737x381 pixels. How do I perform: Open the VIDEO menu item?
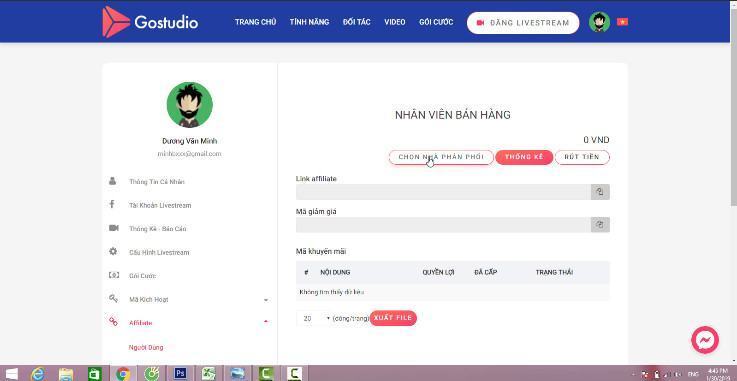click(x=394, y=22)
